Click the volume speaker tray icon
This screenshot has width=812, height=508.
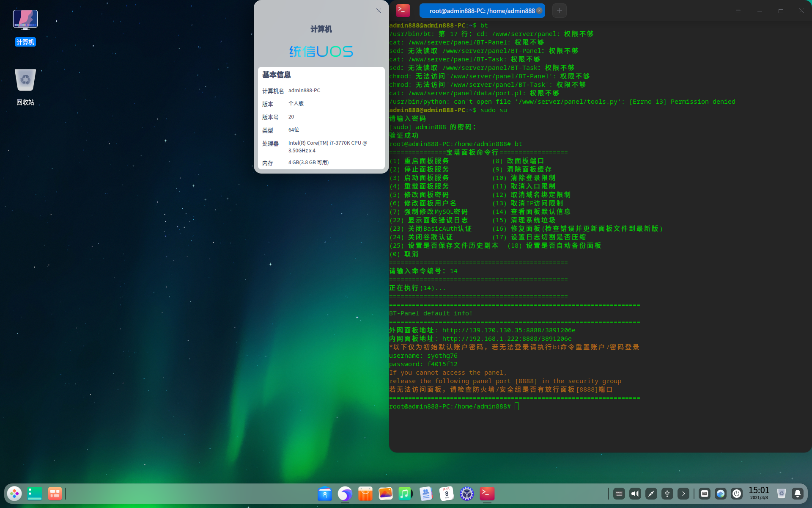(x=635, y=494)
